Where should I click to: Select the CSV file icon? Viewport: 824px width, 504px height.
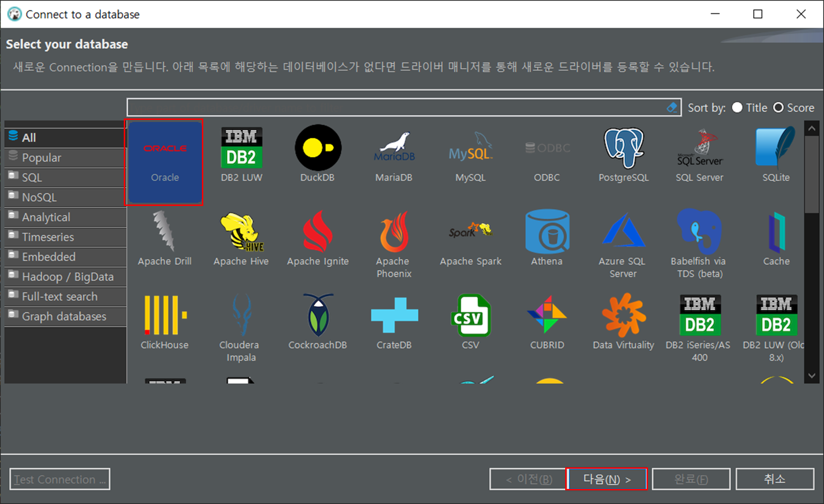[x=470, y=315]
